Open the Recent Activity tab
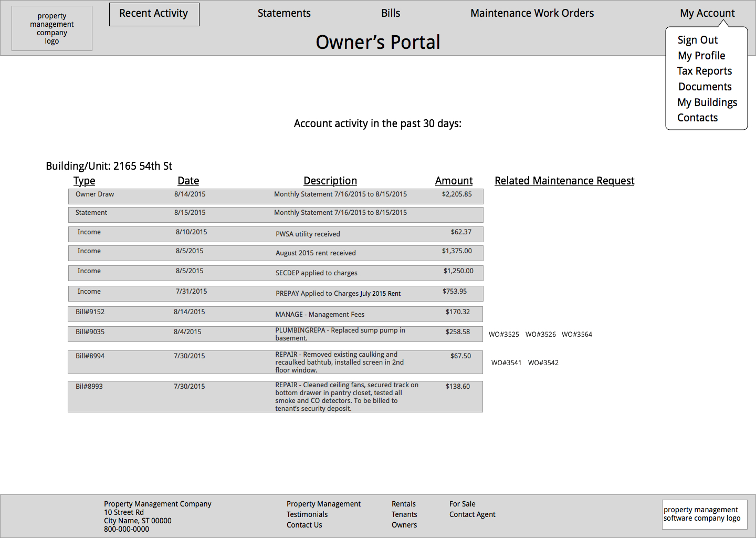Screen dimensions: 756x538 pos(154,14)
